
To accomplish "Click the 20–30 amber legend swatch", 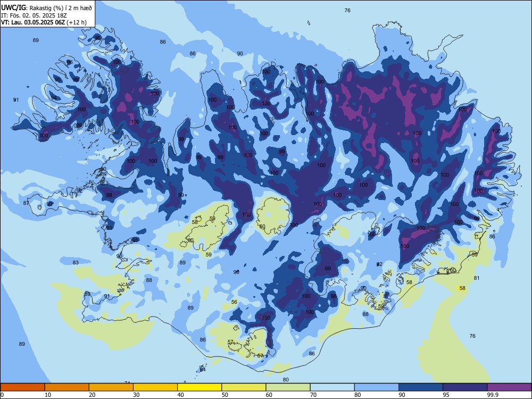I will (x=111, y=387).
